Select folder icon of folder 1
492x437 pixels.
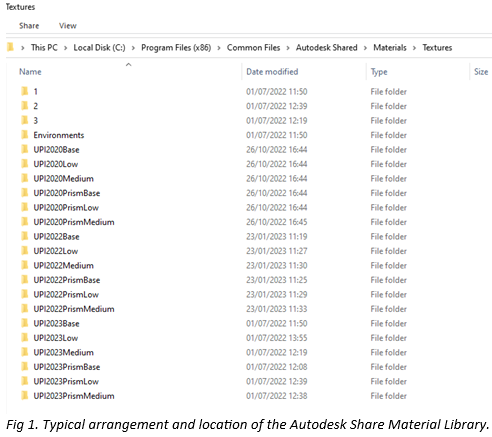click(25, 91)
